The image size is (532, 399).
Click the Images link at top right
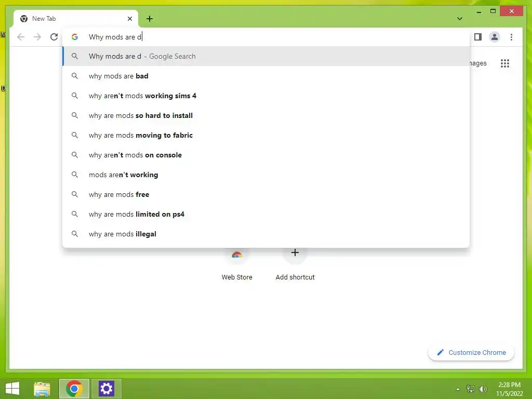pyautogui.click(x=478, y=63)
